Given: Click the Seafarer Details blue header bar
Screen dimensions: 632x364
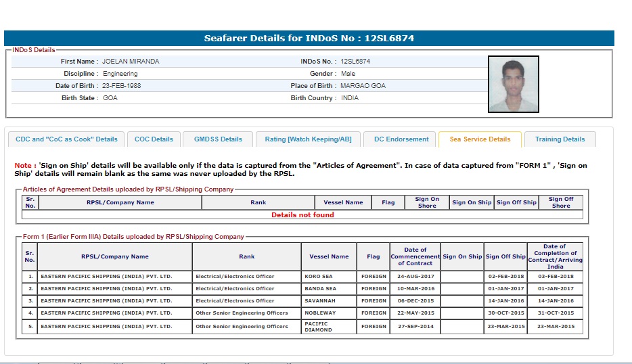Looking at the screenshot, I should click(x=309, y=39).
